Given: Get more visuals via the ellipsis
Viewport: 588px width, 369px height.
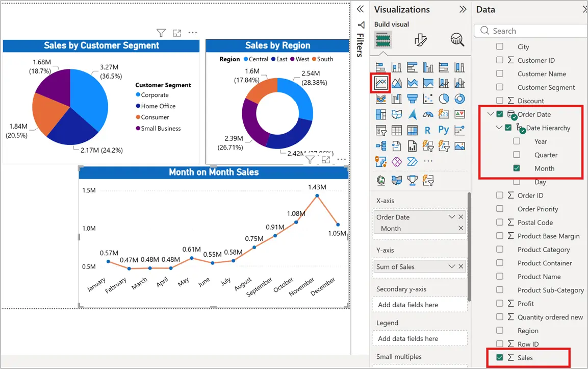Looking at the screenshot, I should point(428,161).
